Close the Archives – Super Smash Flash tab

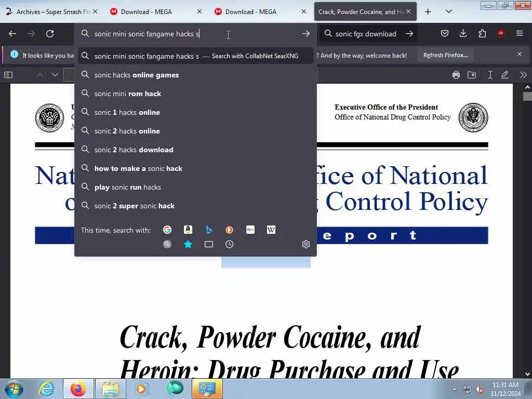point(95,11)
